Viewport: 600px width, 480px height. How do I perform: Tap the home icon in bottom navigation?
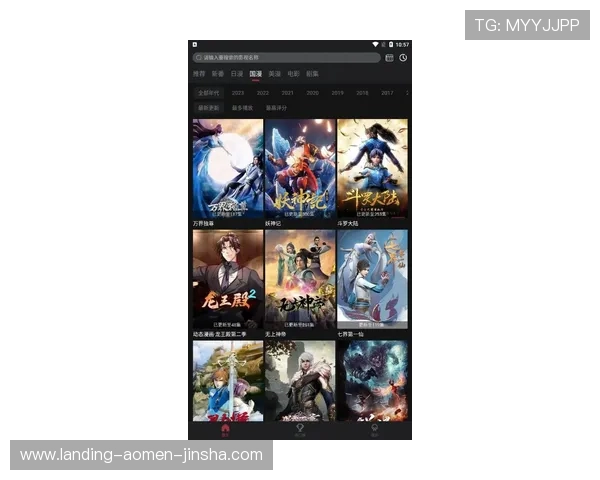[x=225, y=427]
